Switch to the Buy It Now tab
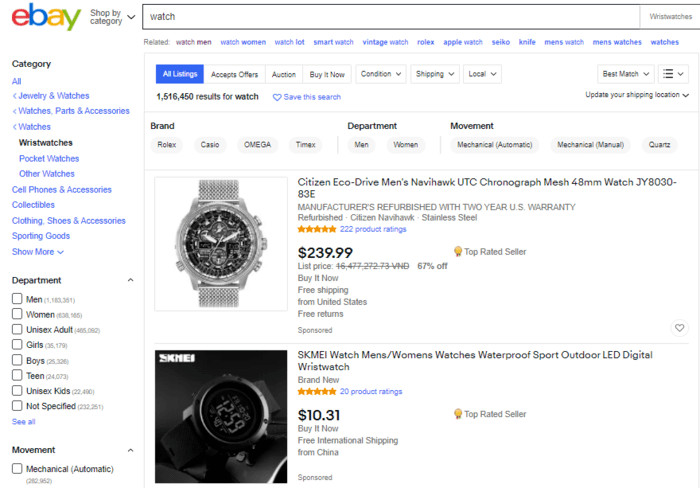The image size is (700, 488). 327,74
